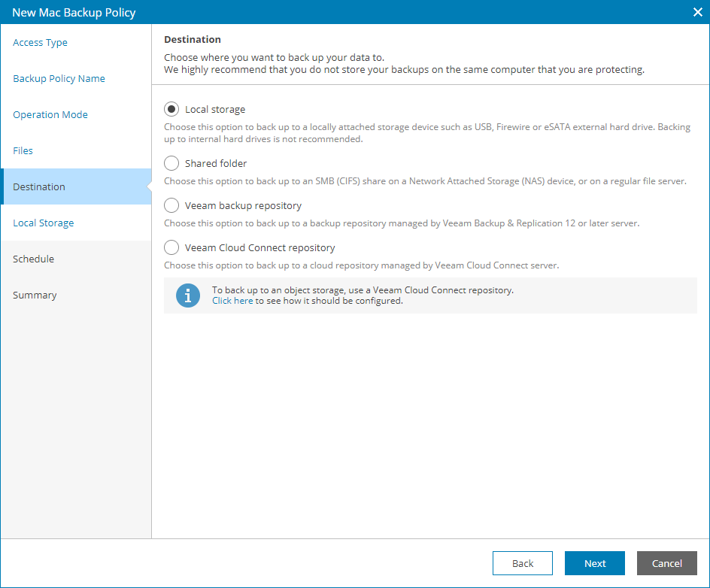710x588 pixels.
Task: Proceed with the Next button
Action: [595, 563]
